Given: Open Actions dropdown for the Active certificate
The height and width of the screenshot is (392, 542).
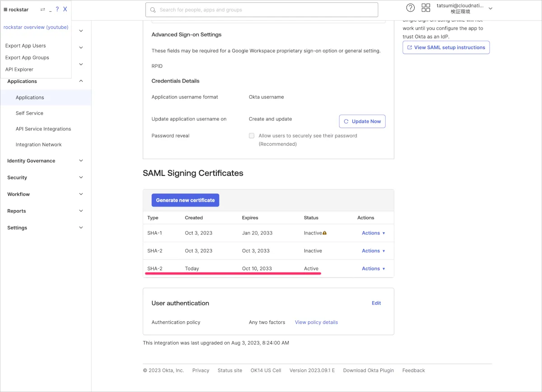Looking at the screenshot, I should (x=373, y=268).
